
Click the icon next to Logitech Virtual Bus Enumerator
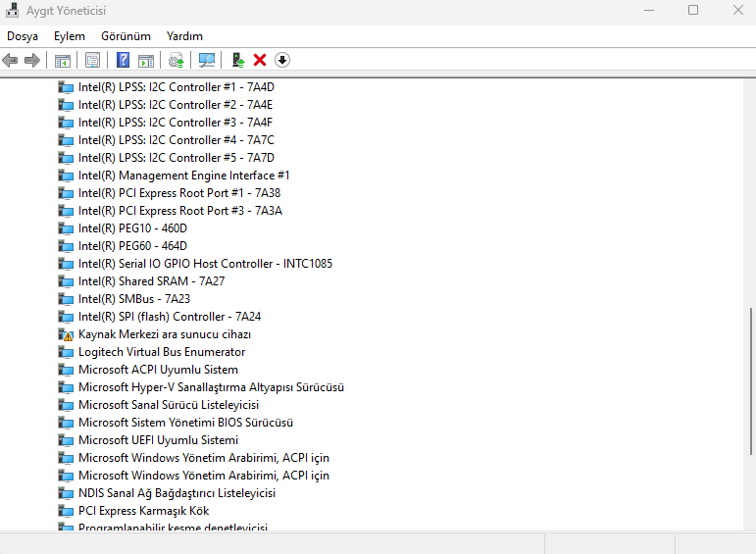66,352
